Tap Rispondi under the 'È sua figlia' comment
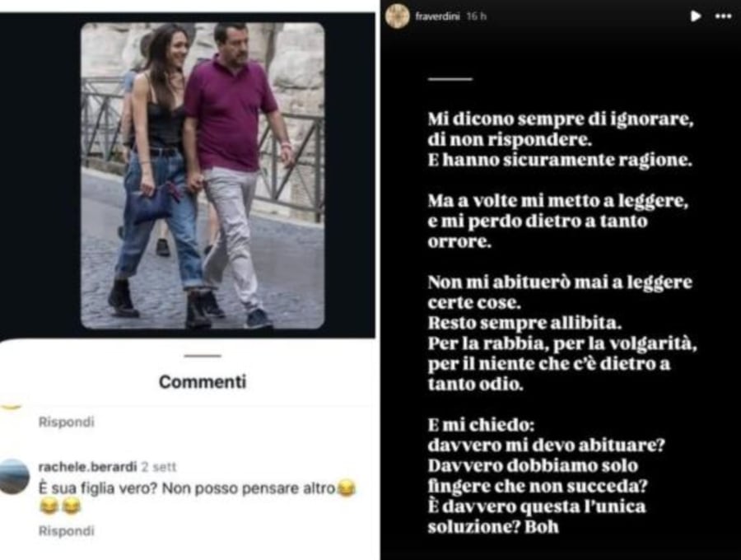741x560 pixels. [66, 530]
